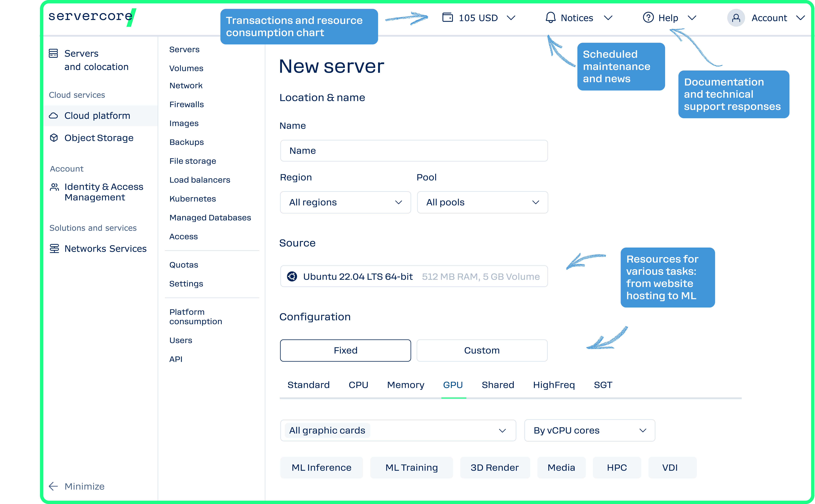Click the Account avatar icon
This screenshot has width=815, height=504.
coord(736,18)
